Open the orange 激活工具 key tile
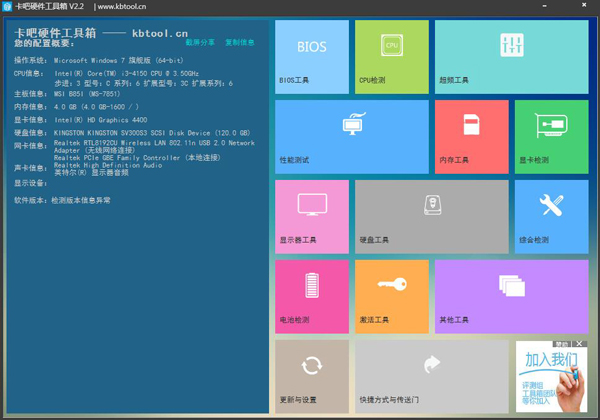600x420 pixels. click(x=392, y=297)
